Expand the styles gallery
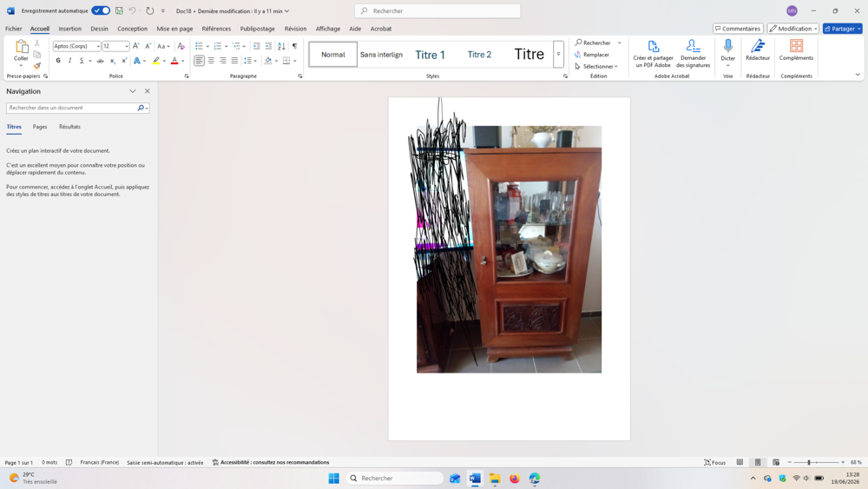Viewport: 868px width, 489px height. point(558,54)
